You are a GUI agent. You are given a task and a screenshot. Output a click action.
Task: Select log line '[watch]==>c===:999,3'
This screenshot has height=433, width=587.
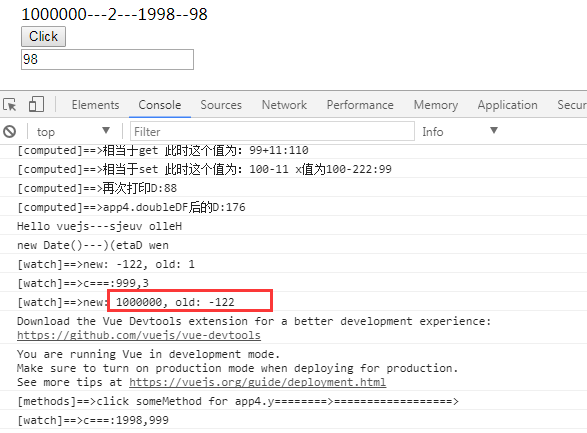(x=83, y=283)
